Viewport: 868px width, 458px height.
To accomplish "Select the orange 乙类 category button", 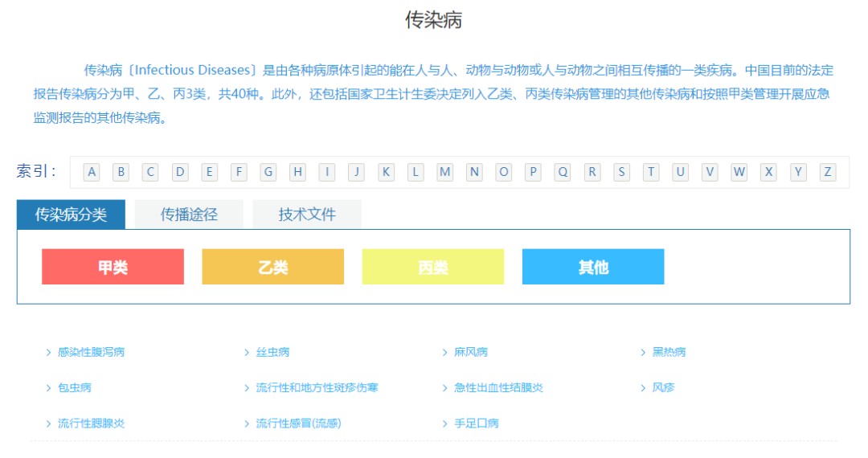I will 272,267.
